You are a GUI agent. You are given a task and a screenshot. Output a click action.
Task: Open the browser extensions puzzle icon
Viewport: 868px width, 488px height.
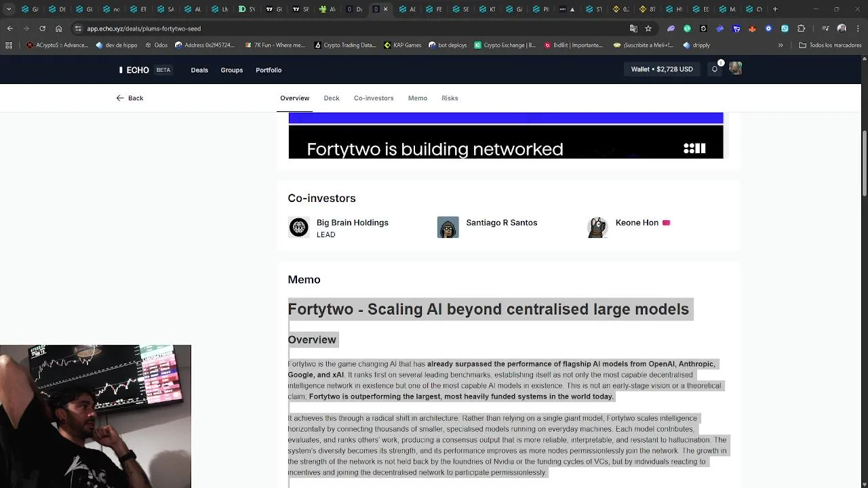pyautogui.click(x=802, y=28)
